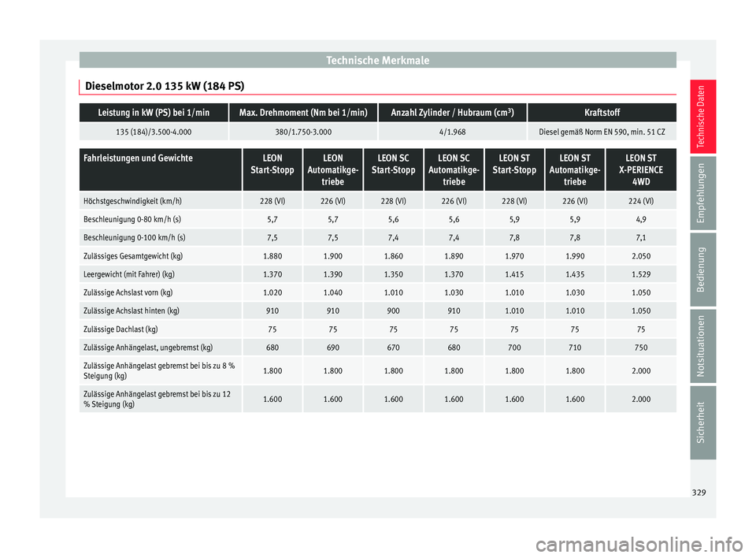The image size is (756, 558).
Task: Click the ungebremst Anhängelast value 750
Action: (641, 348)
